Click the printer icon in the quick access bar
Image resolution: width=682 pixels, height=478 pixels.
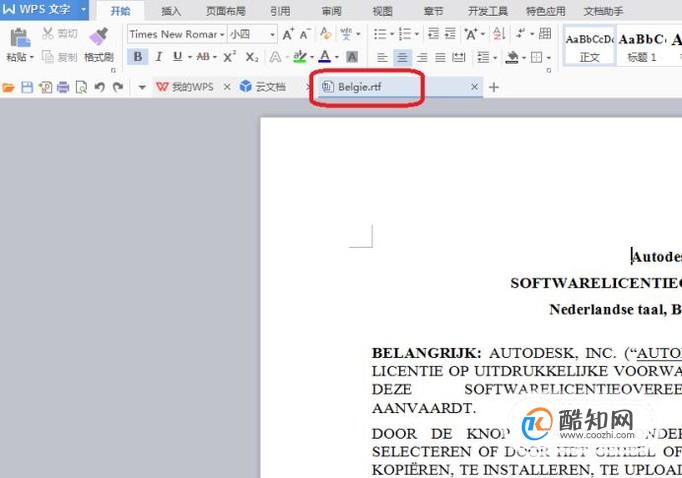63,87
